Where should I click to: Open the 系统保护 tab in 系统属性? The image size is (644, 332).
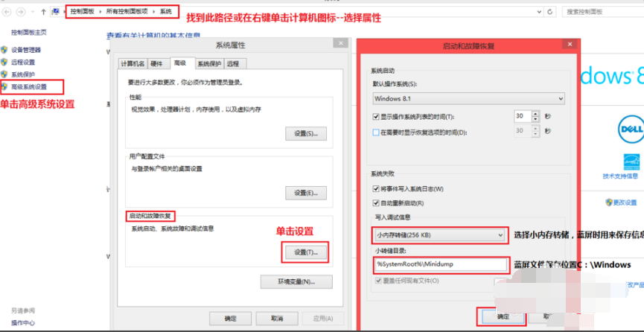coord(209,63)
